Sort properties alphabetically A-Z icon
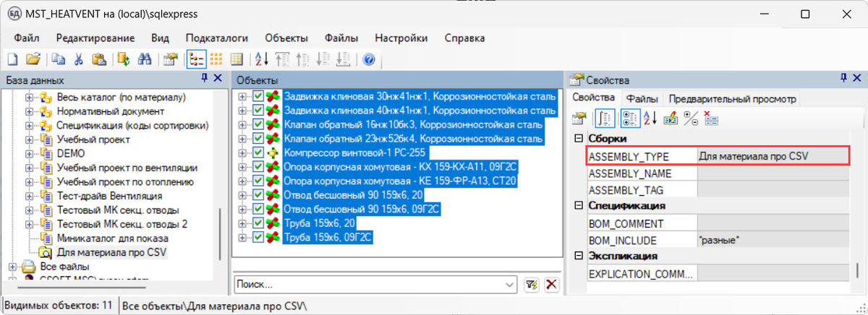Screen dimensions: 868x315 tap(650, 118)
